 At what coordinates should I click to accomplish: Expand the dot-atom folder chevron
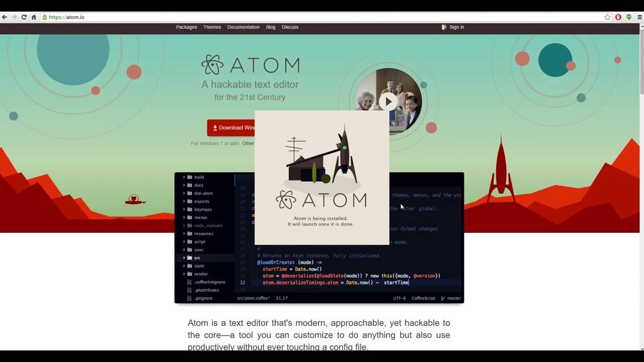click(x=184, y=193)
